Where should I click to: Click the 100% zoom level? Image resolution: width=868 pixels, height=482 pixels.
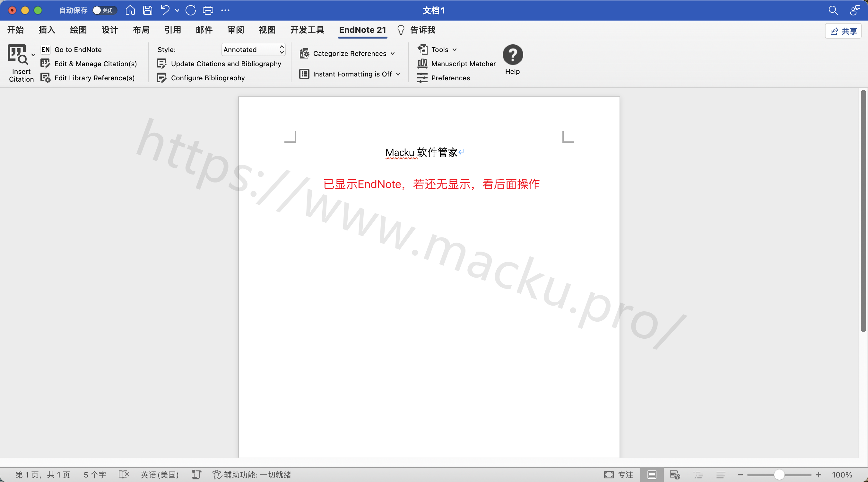tap(842, 475)
